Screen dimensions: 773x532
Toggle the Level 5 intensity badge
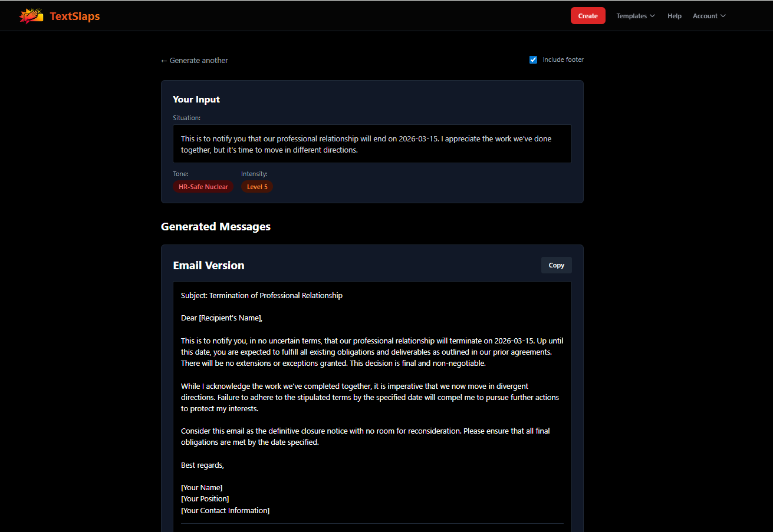point(257,186)
